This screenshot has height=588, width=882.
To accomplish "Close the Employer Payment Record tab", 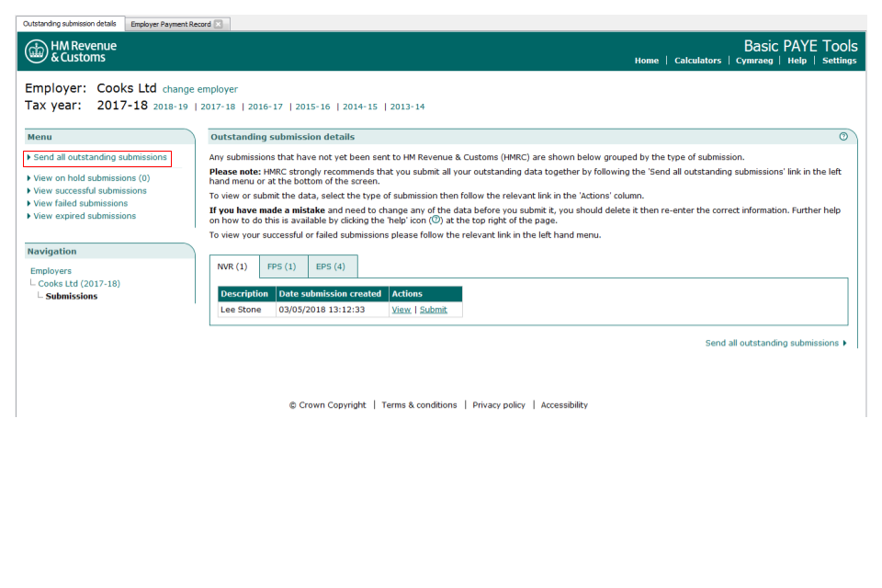I will click(x=219, y=24).
